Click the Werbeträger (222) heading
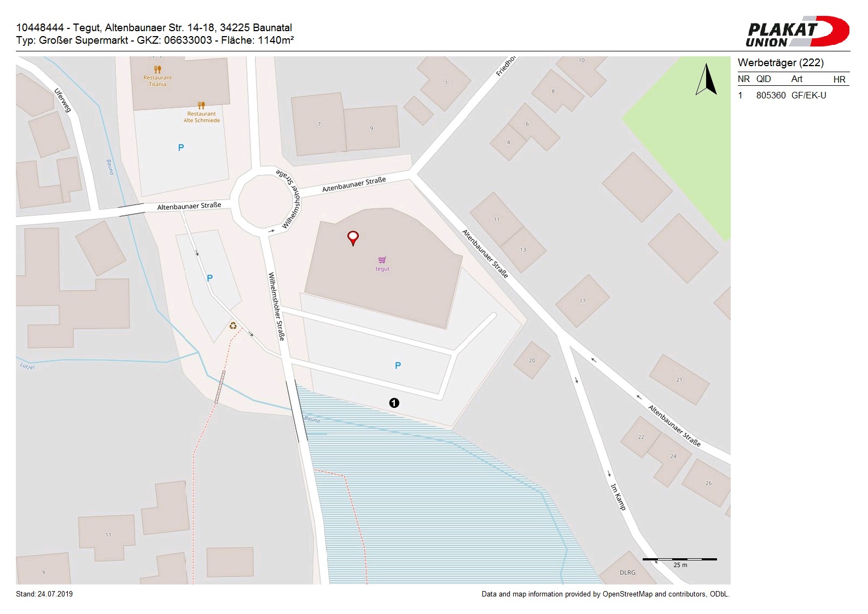868x614 pixels. [780, 63]
